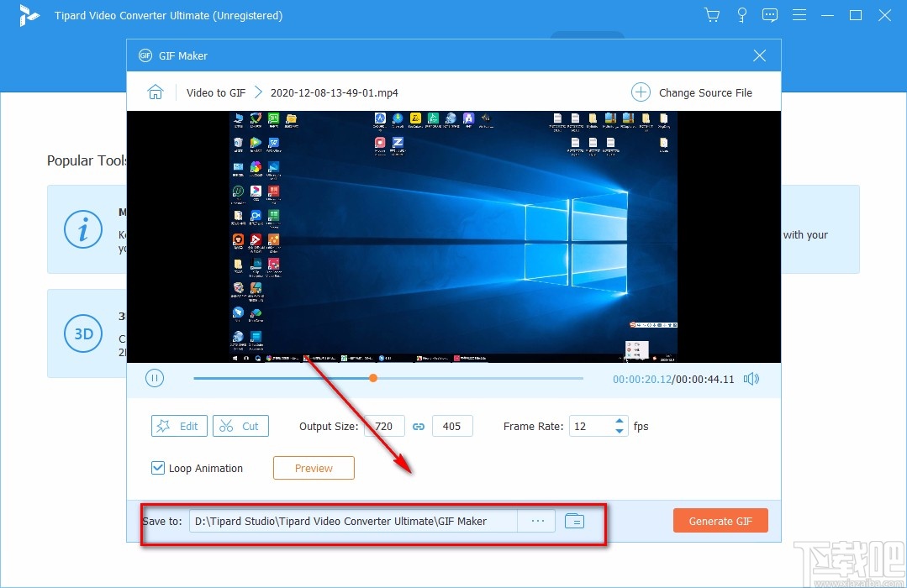Decrease frame rate with down arrow
The width and height of the screenshot is (907, 588).
coord(620,431)
